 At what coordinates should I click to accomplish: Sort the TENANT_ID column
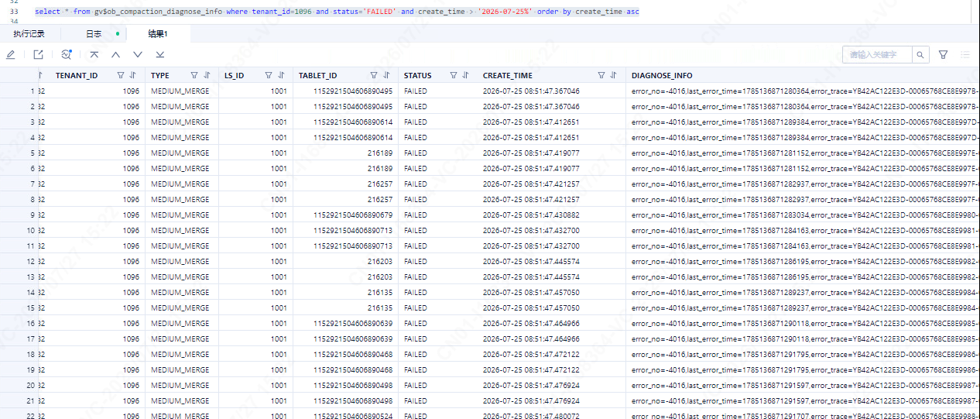(x=132, y=76)
